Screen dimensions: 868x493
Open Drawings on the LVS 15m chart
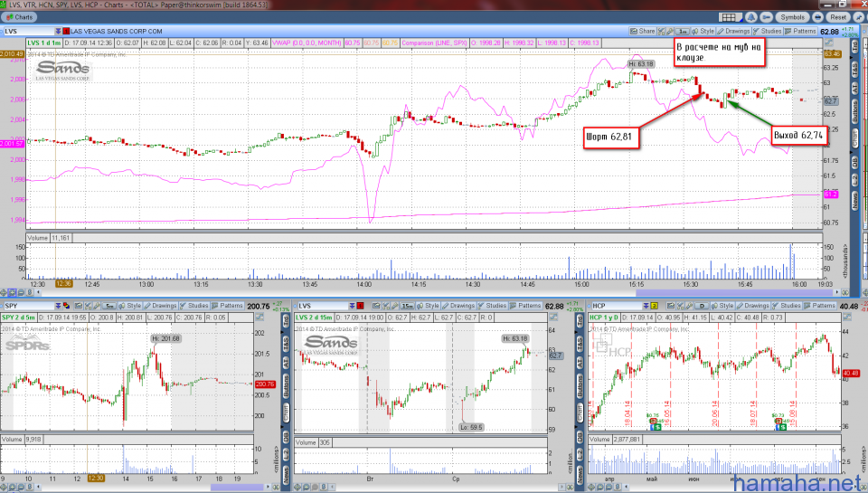pos(458,306)
